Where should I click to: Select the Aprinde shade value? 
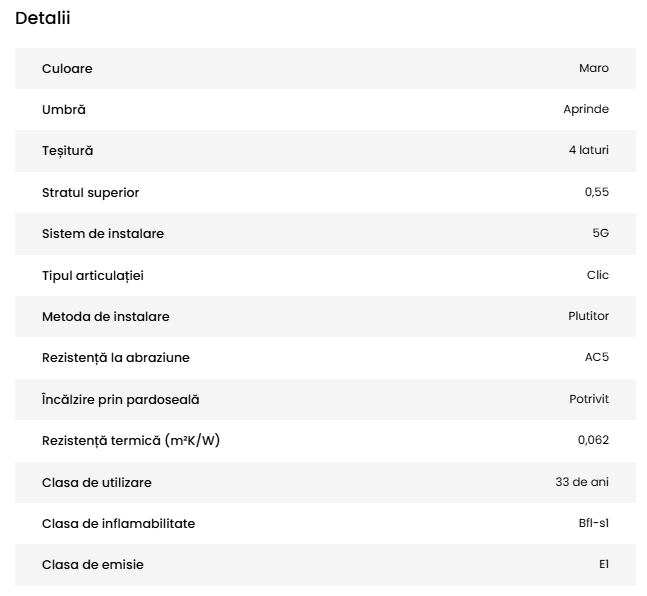[x=585, y=109]
